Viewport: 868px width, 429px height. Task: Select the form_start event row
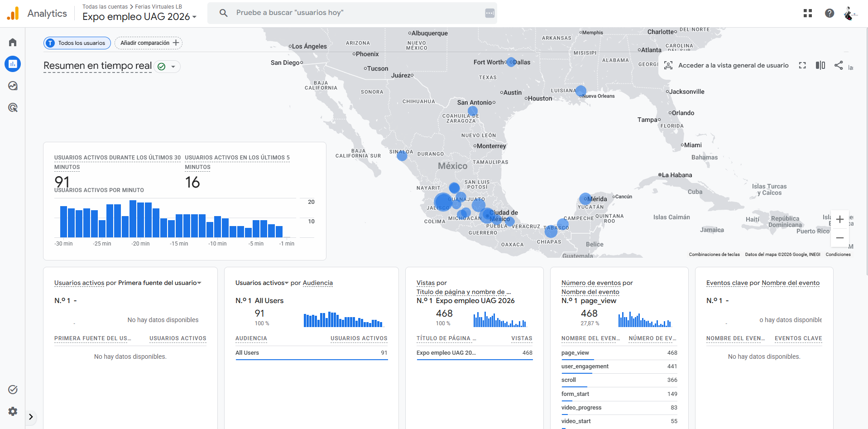619,394
